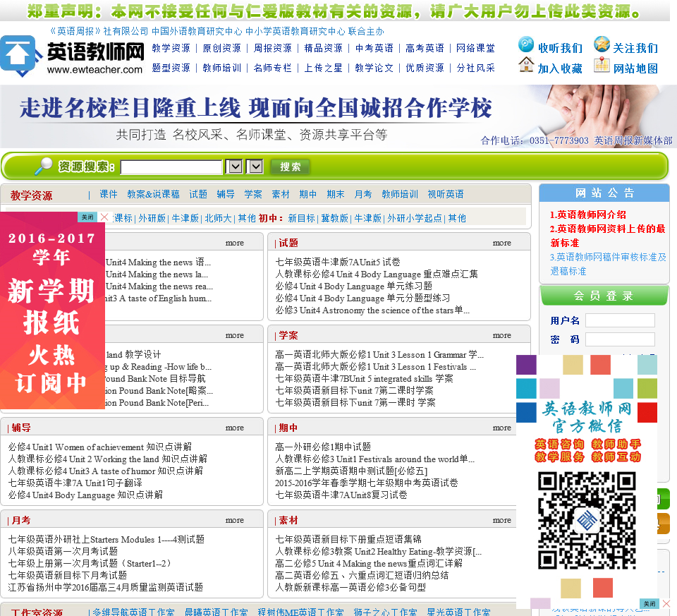Open 江苏省扬州中学2016届高三4月质量监测英语试题
Screen dimensions: 677x616
105,587
